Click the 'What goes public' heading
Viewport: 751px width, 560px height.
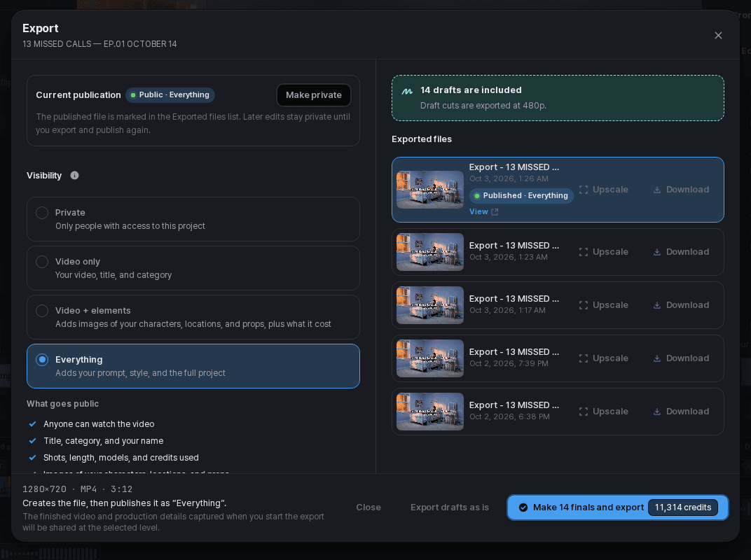(63, 403)
